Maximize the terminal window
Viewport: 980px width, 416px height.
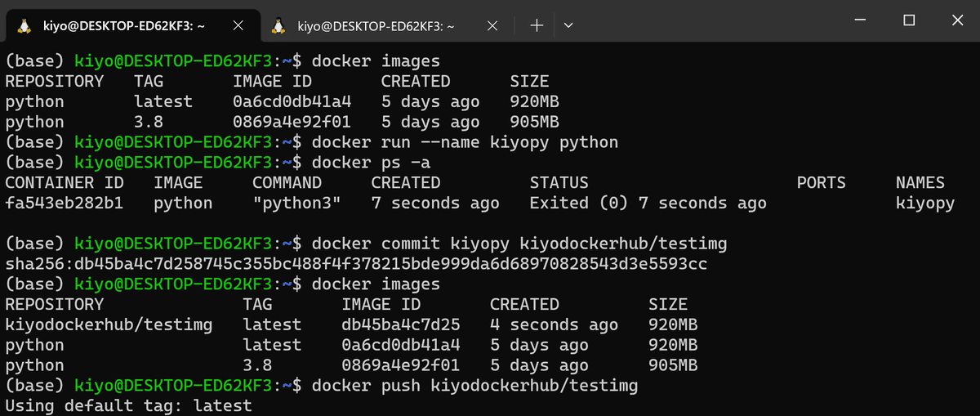coord(909,20)
